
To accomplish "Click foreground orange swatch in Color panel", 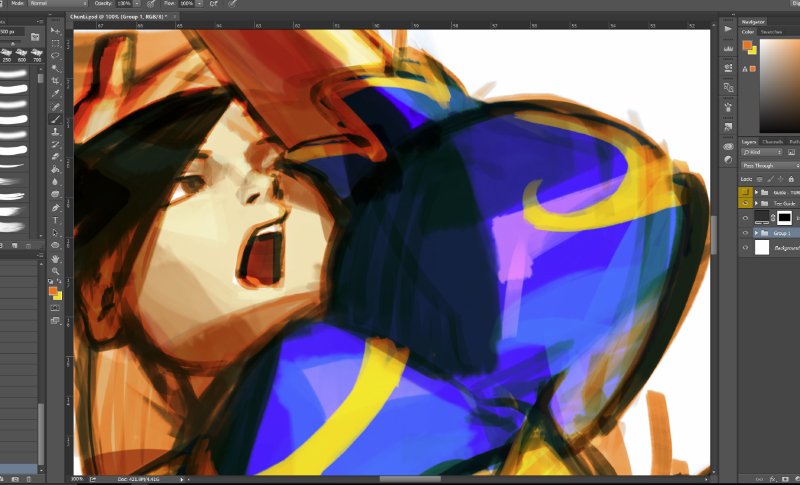I will pos(747,45).
